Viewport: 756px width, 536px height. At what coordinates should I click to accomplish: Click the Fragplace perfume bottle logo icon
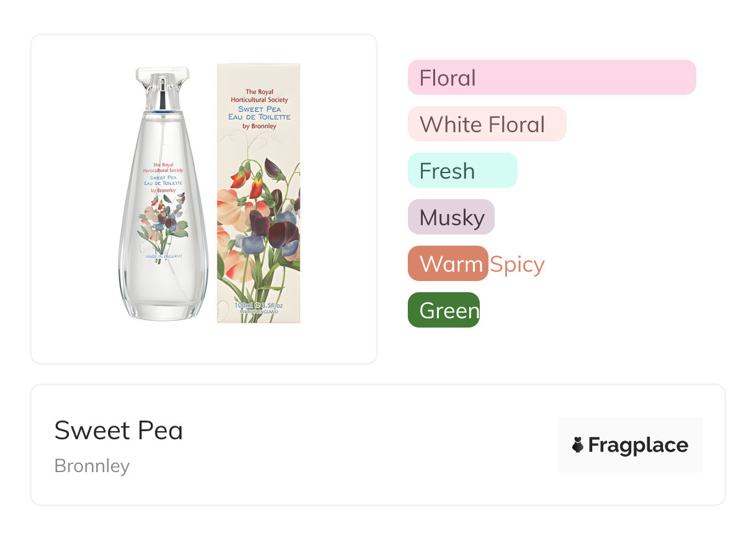pyautogui.click(x=578, y=445)
